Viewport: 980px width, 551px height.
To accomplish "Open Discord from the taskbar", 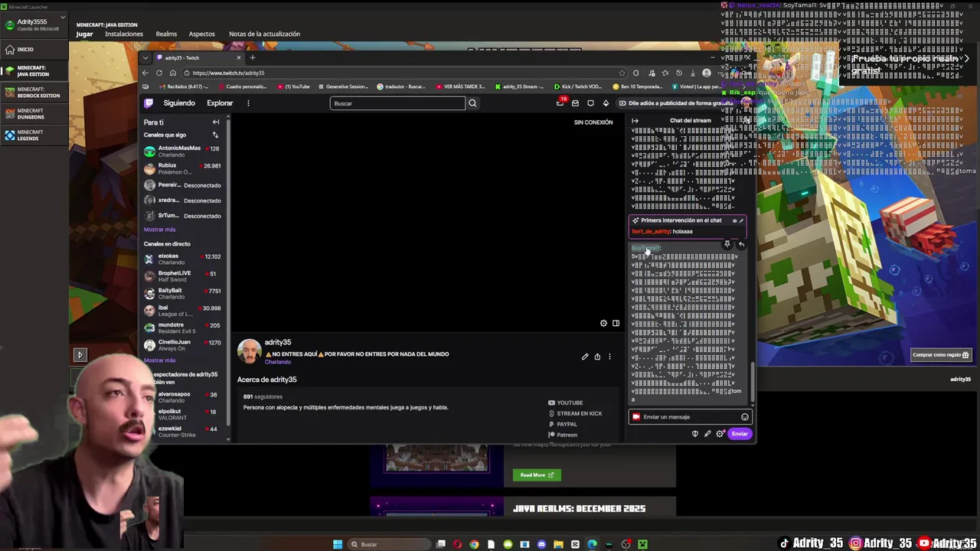I will point(541,544).
